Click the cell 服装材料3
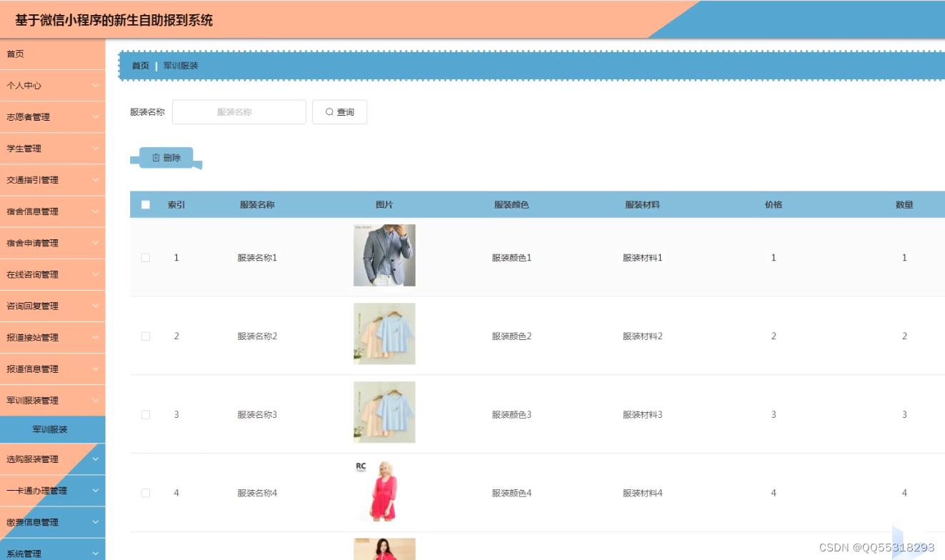 (642, 415)
